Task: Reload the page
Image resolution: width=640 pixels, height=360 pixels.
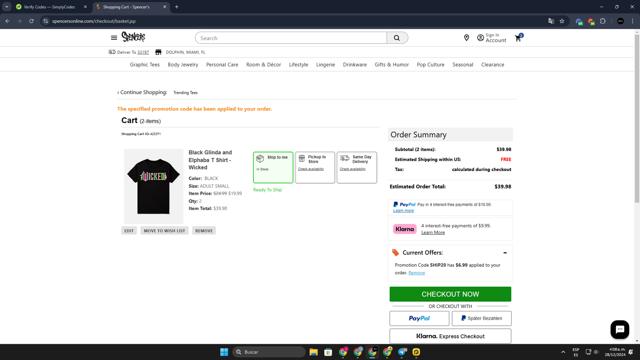Action: (31, 21)
